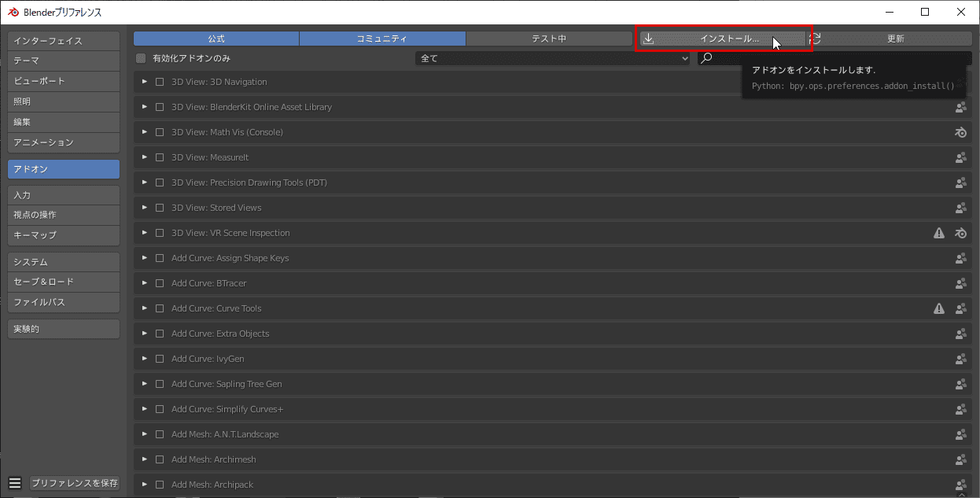Click the community icon on Stored Views row
The image size is (980, 498).
coord(960,208)
